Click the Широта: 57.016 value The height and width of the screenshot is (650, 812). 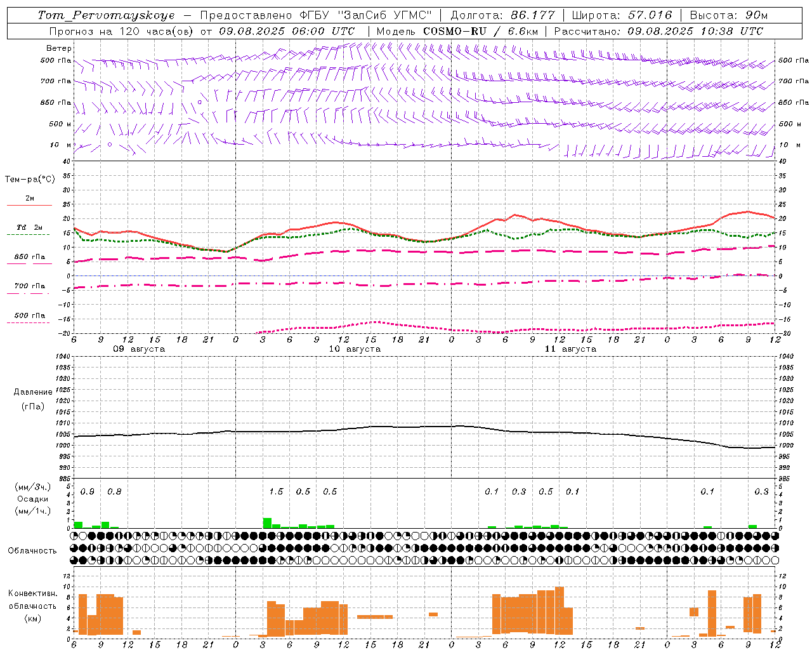[x=622, y=15]
